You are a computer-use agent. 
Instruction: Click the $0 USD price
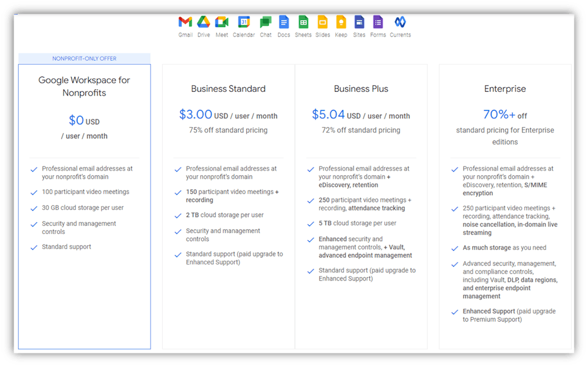pos(84,121)
